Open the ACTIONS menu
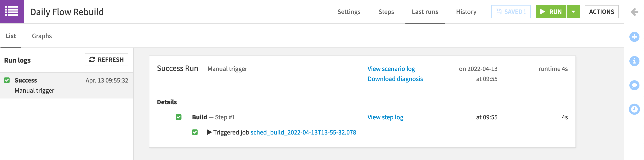The height and width of the screenshot is (160, 644). tap(601, 12)
